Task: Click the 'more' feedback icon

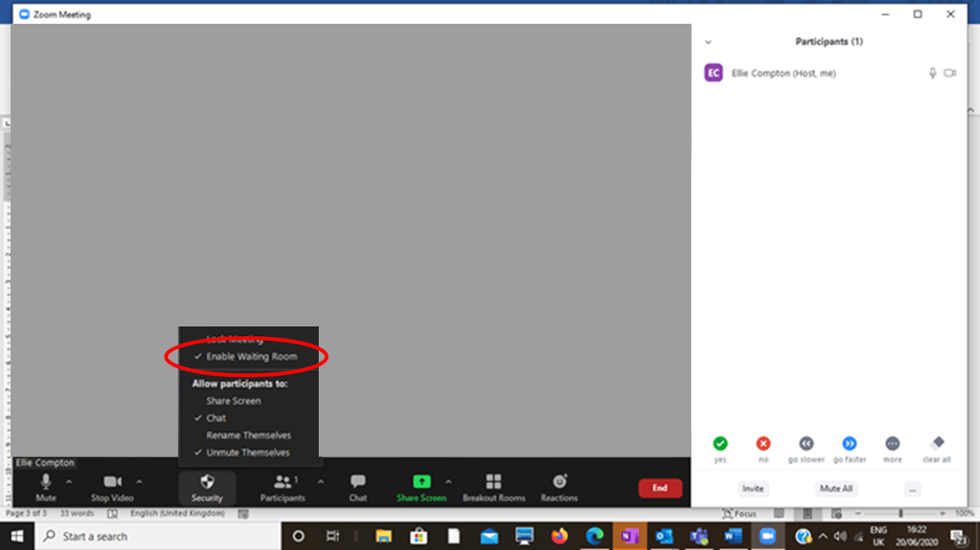Action: pyautogui.click(x=893, y=444)
